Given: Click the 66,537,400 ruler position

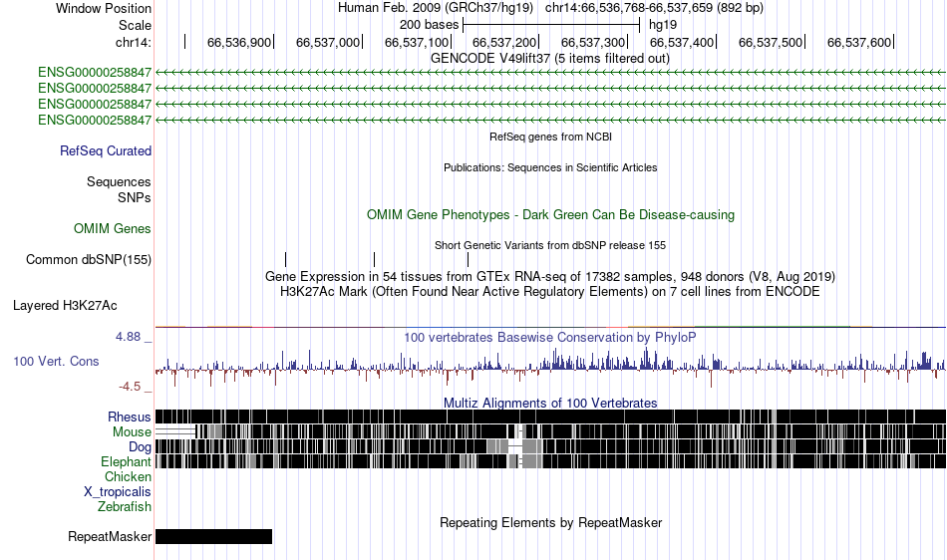Looking at the screenshot, I should point(682,42).
